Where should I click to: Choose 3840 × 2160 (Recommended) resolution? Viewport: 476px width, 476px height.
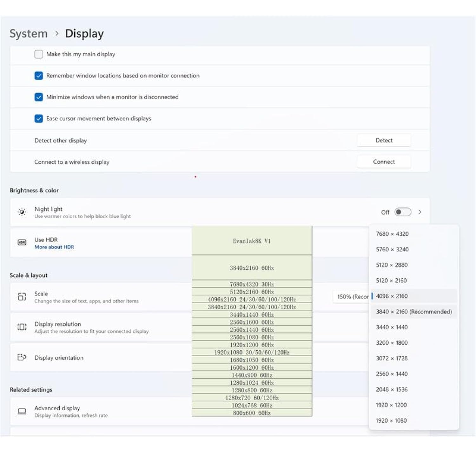coord(414,312)
